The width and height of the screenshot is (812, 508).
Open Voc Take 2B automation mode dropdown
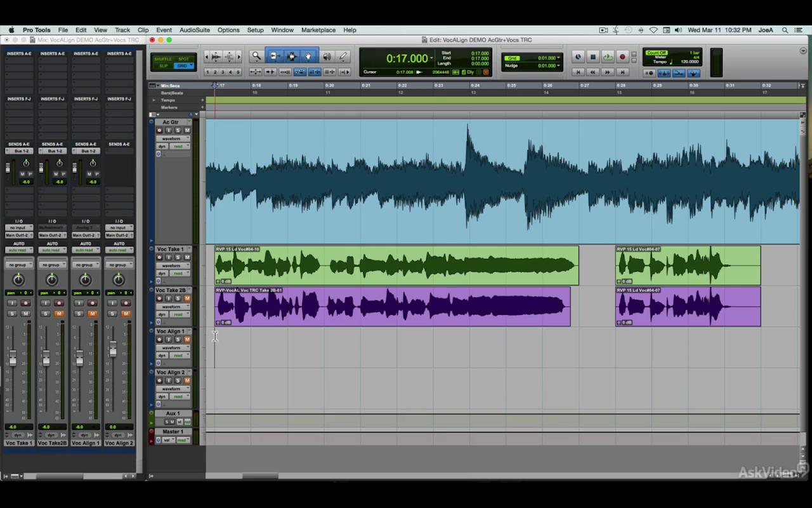pos(180,314)
